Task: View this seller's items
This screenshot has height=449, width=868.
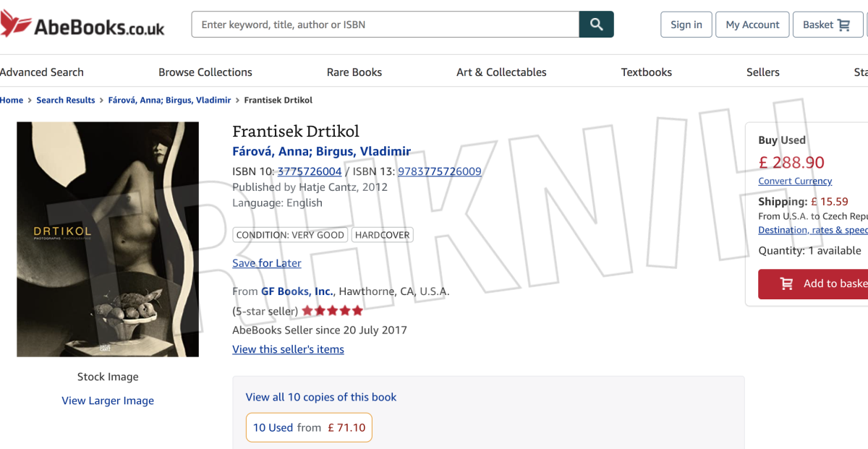Action: tap(288, 349)
